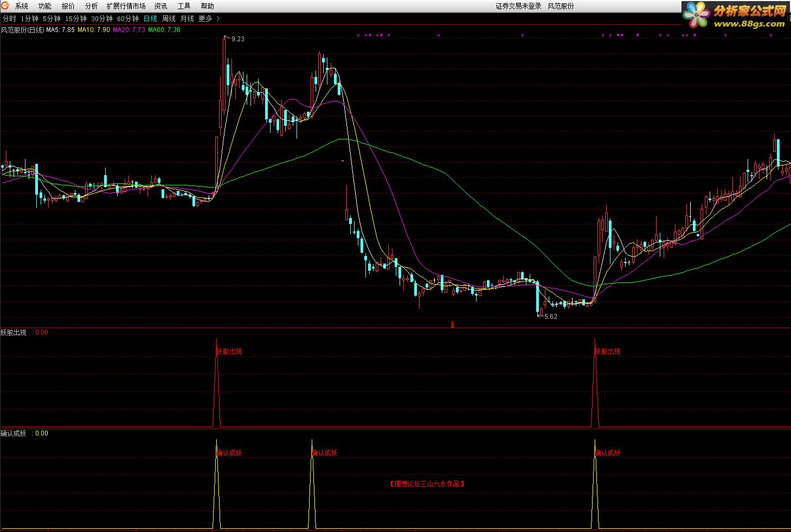The height and width of the screenshot is (532, 791).
Task: Click the second 妖股出现 red spike label
Action: point(608,351)
